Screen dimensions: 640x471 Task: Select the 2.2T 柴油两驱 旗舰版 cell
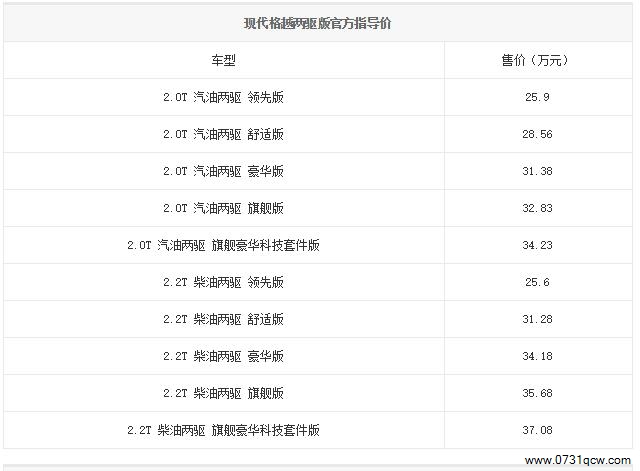tap(223, 393)
